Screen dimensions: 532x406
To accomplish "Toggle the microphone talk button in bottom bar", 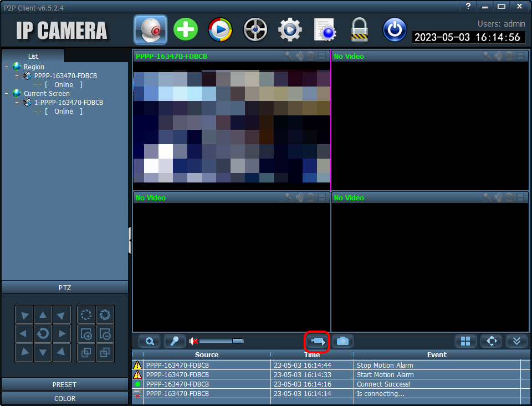I will [175, 341].
